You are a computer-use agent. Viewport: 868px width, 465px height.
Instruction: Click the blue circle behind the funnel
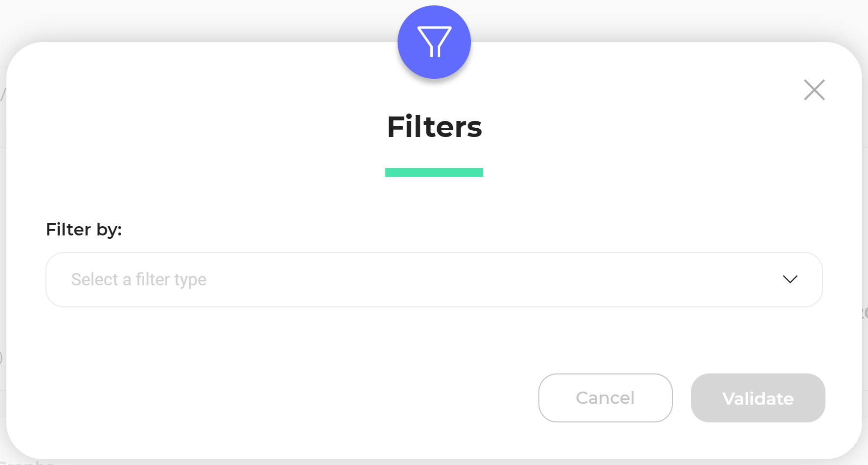[x=434, y=42]
